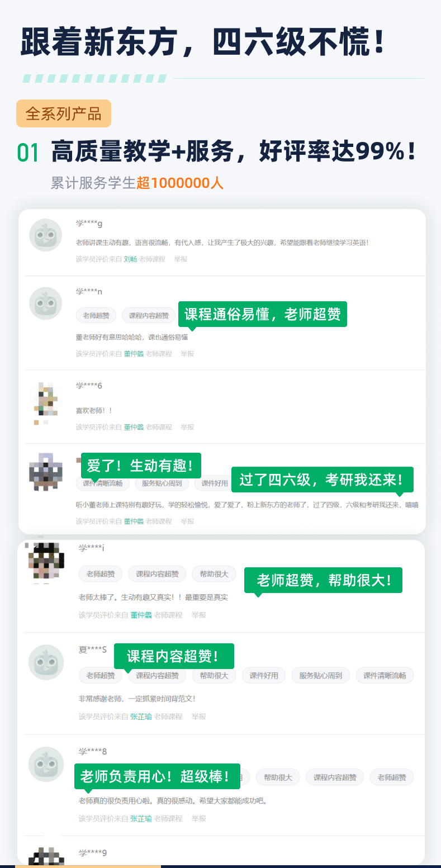Click the bird avatar of user 学****g
441x868 pixels.
coord(45,235)
